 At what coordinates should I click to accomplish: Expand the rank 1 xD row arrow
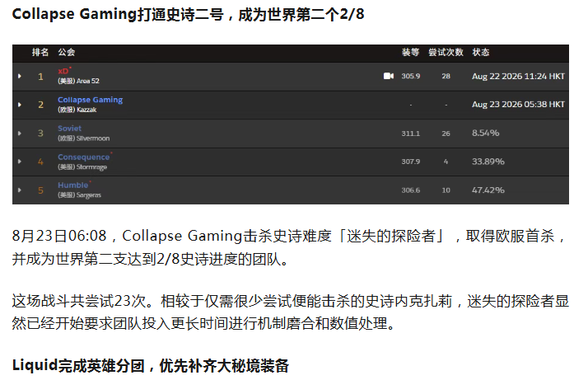click(x=20, y=76)
